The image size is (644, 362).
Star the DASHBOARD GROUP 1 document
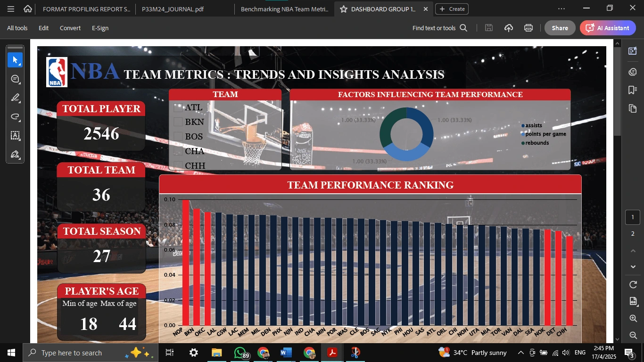tap(343, 9)
